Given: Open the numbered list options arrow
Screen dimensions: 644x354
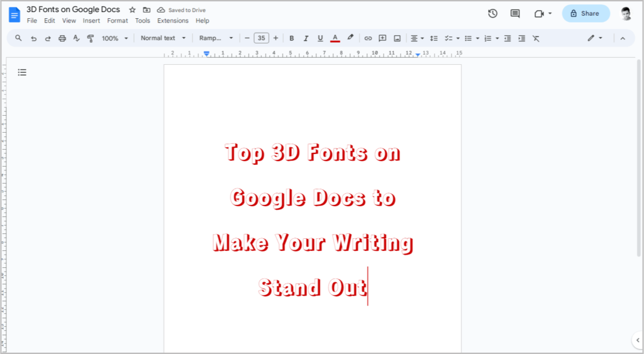Looking at the screenshot, I should 497,38.
